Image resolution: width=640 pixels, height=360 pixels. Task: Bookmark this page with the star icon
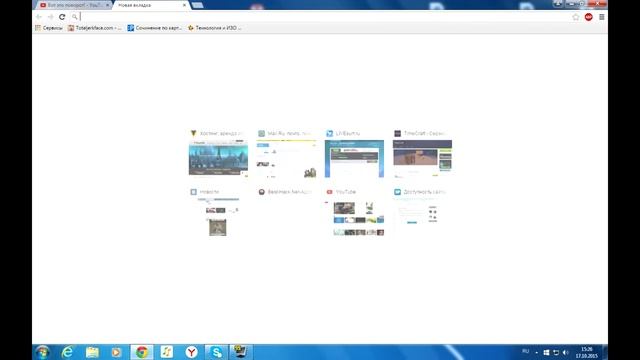(x=576, y=17)
